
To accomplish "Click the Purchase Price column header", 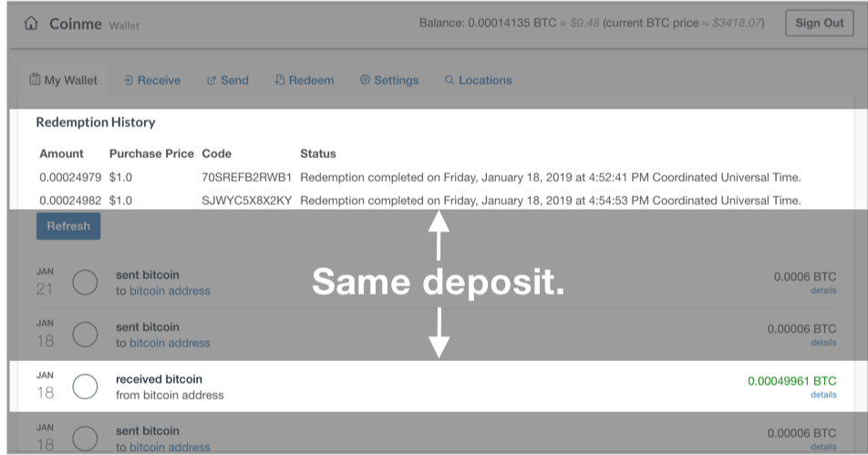I will [151, 154].
